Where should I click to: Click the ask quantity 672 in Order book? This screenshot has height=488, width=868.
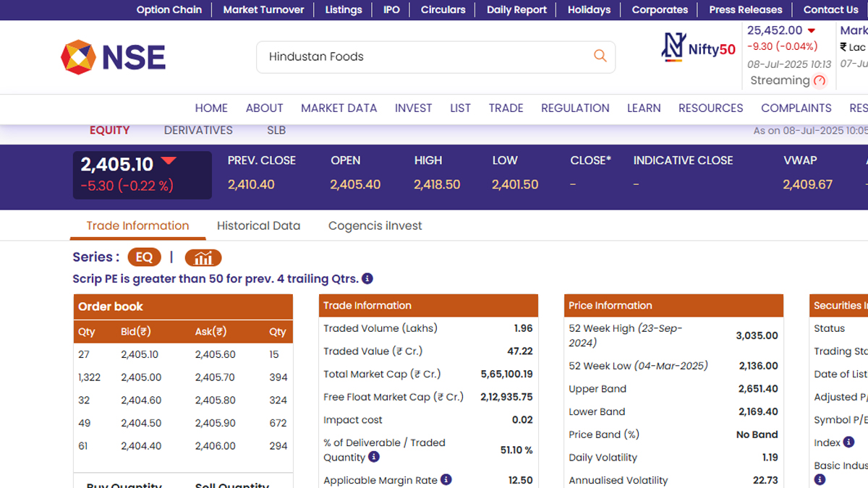(278, 423)
